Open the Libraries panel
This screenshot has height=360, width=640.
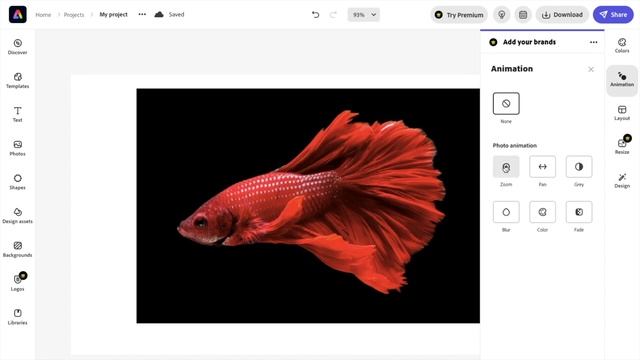(x=18, y=317)
